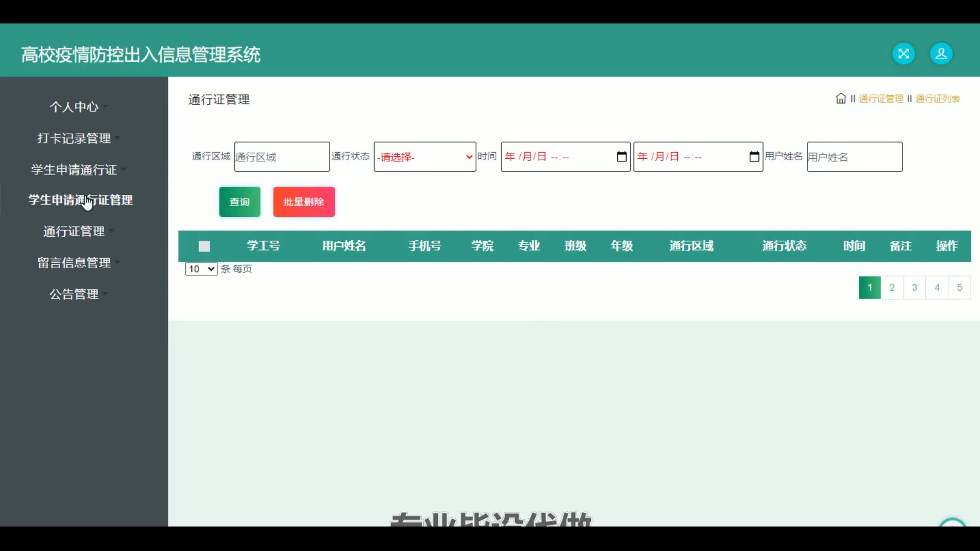This screenshot has width=980, height=551.
Task: Focus the 通行区域 search input field
Action: tap(282, 157)
